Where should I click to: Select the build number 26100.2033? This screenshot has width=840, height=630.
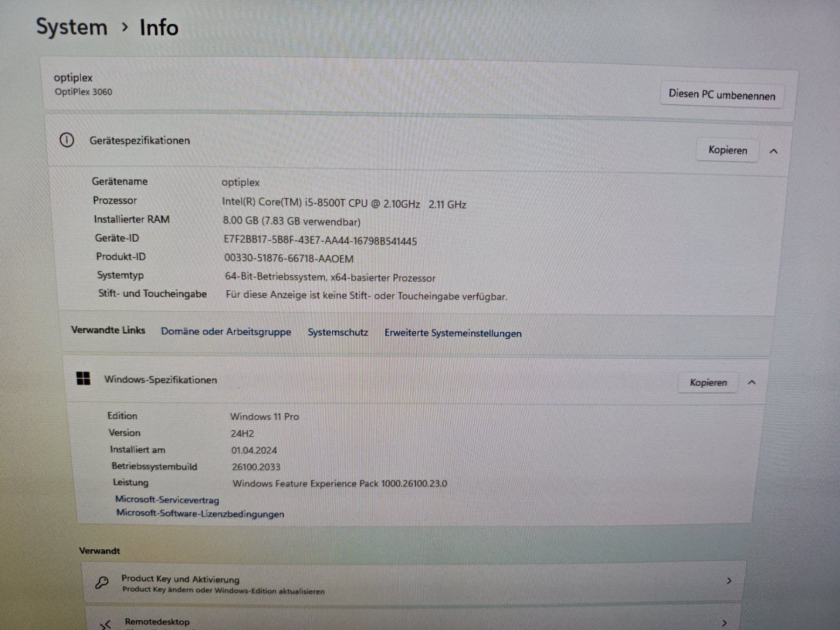tap(256, 467)
